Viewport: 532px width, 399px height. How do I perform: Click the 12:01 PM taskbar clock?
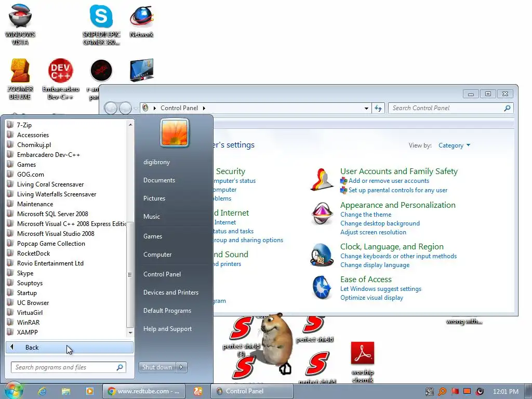pos(506,392)
